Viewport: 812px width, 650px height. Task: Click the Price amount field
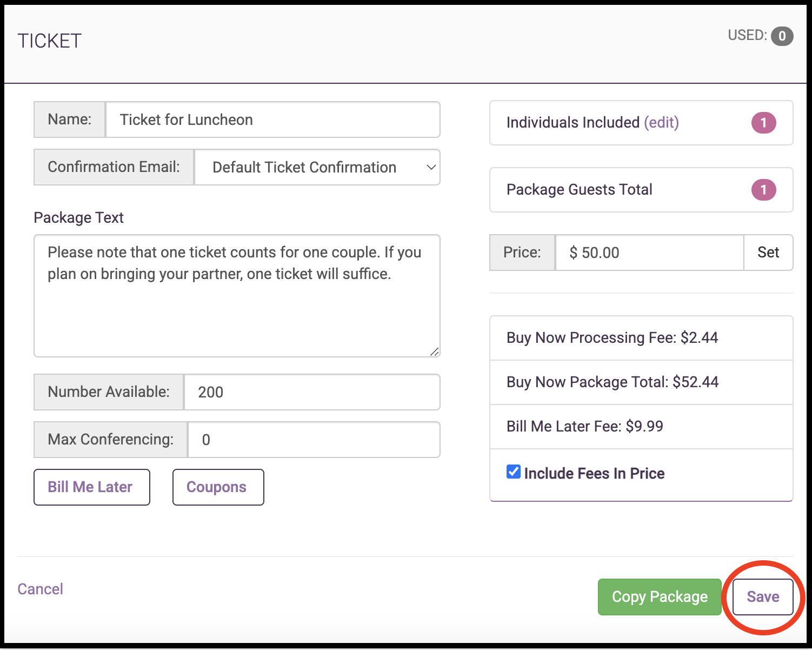click(x=649, y=253)
